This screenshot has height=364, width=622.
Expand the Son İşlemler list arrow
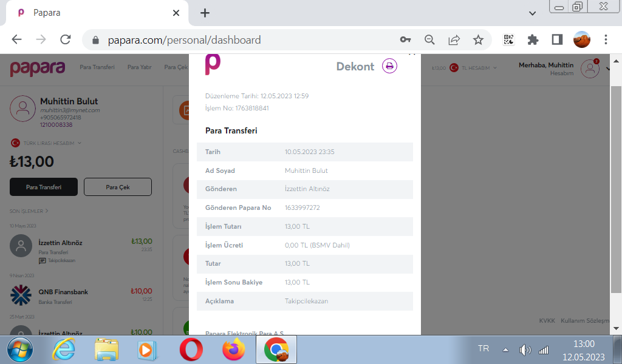tap(47, 211)
